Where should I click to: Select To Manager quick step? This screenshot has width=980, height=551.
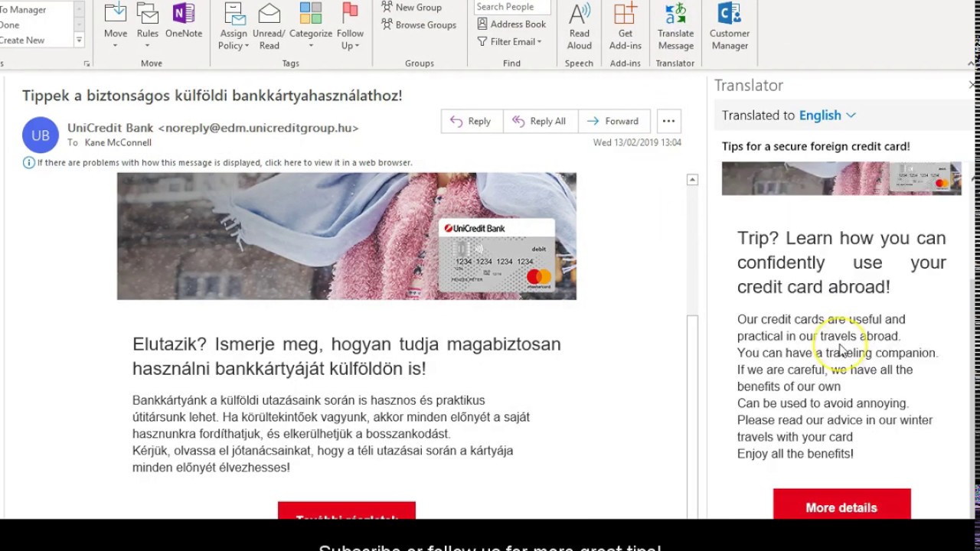[23, 9]
